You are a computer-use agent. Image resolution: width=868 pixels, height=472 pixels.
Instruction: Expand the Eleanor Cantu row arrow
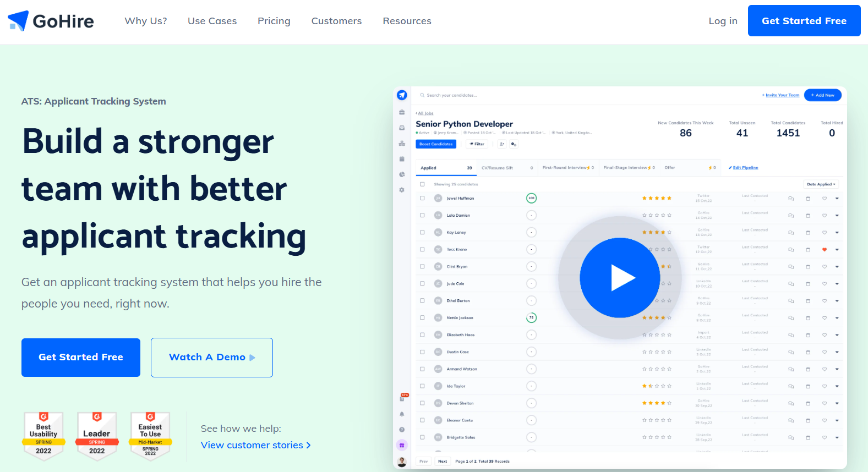pos(837,420)
